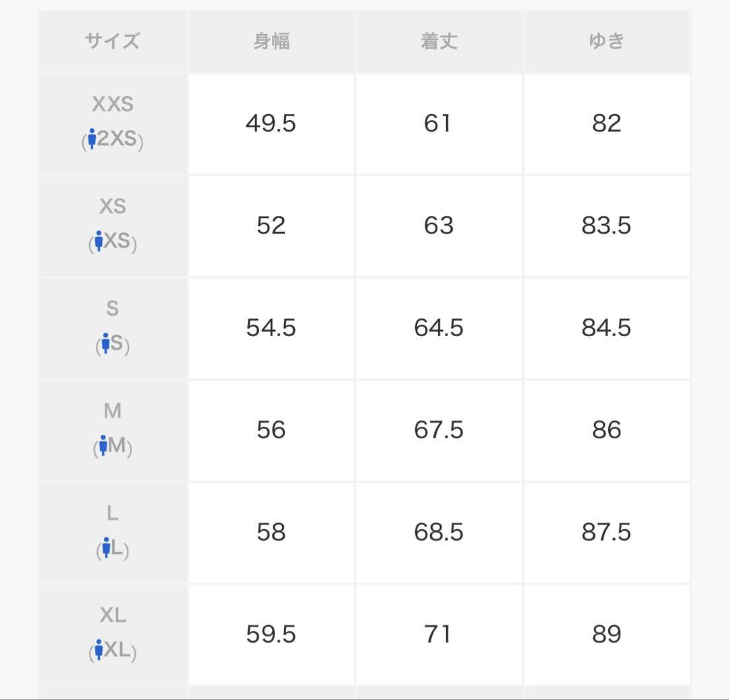The image size is (729, 700).
Task: Click the blue person icon in the XL row
Action: click(99, 650)
